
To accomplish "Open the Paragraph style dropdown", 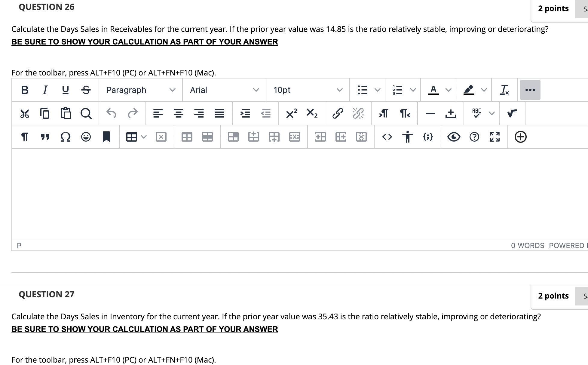I will pos(140,90).
